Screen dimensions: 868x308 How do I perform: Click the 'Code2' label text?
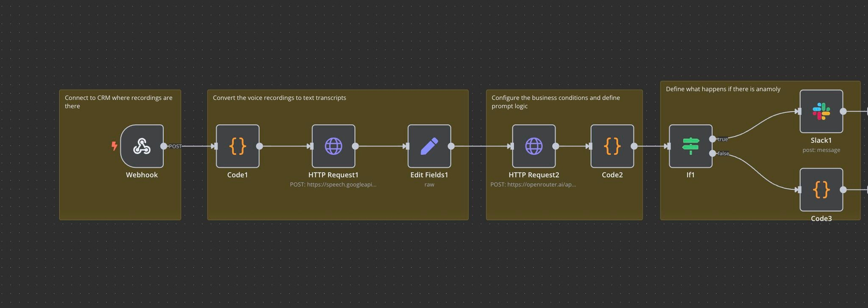pos(612,175)
